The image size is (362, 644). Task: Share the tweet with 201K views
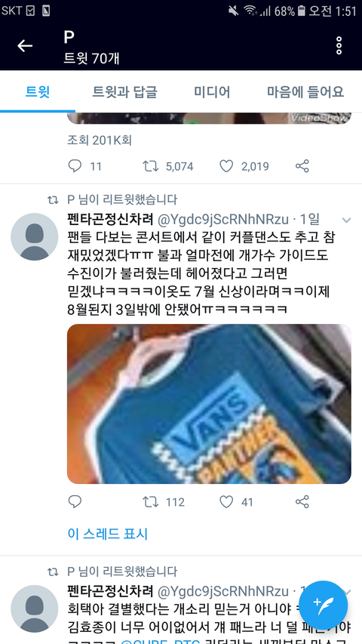[x=302, y=166]
